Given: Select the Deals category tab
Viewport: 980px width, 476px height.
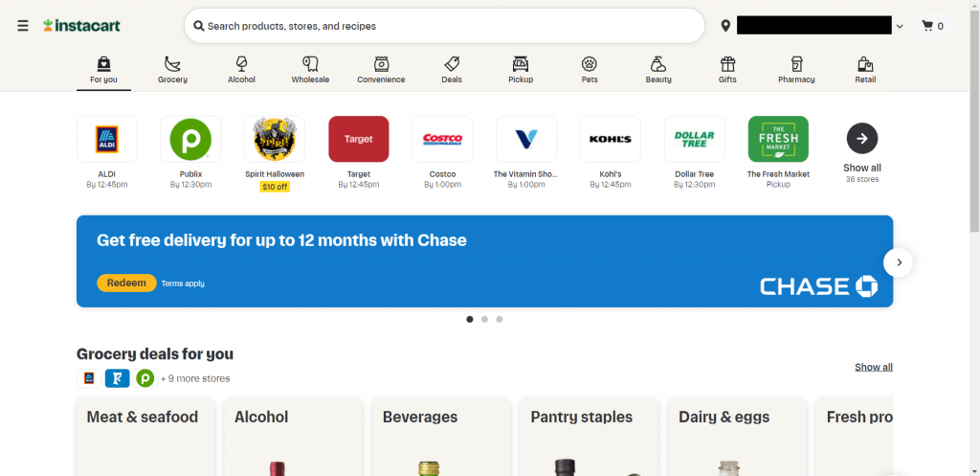Looking at the screenshot, I should (452, 69).
